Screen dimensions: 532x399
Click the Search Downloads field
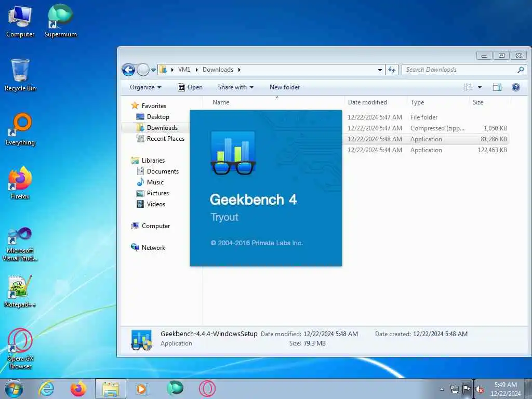pos(464,70)
